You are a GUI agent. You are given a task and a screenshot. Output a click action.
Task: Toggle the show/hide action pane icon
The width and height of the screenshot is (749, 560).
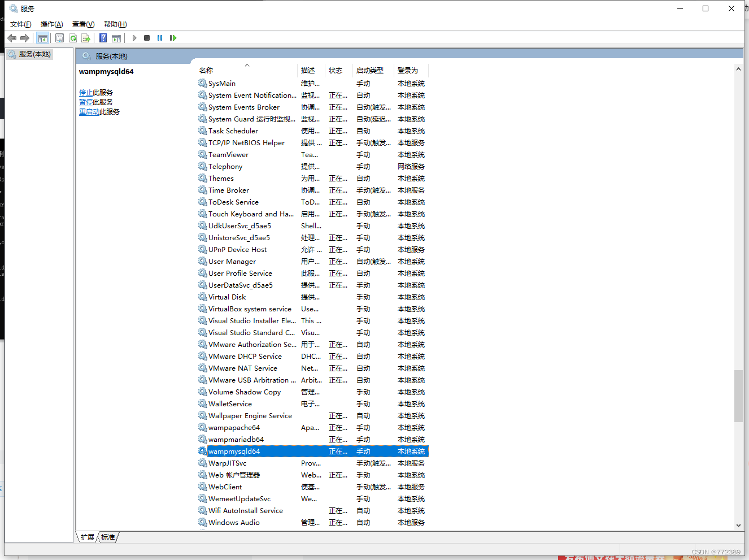[116, 38]
